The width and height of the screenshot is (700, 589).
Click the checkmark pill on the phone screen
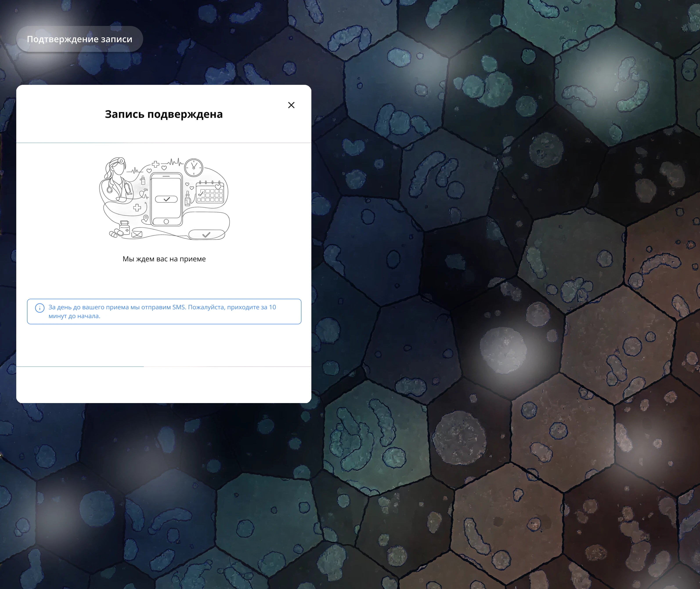pyautogui.click(x=166, y=199)
